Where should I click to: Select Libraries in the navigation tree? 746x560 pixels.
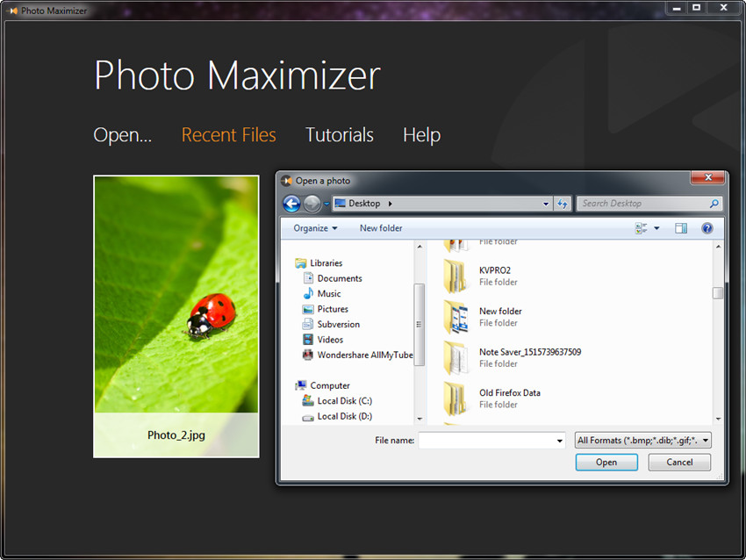[326, 263]
